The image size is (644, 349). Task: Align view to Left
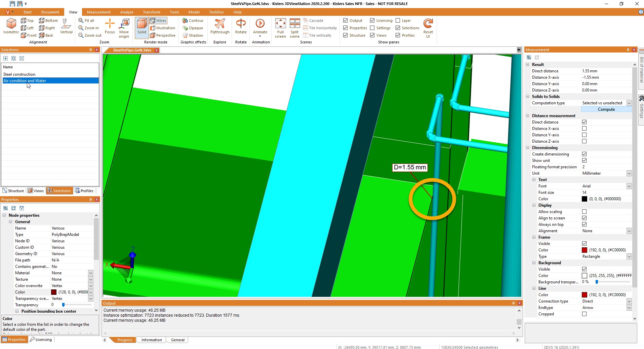click(27, 28)
